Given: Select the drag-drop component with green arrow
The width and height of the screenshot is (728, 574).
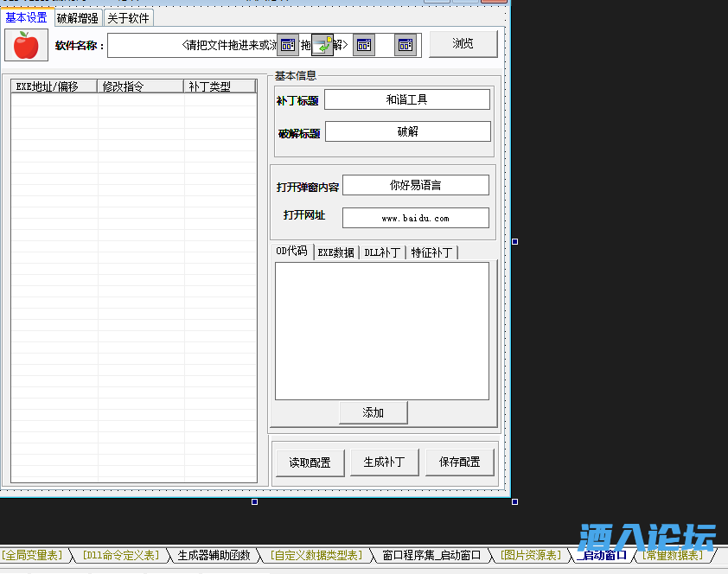Looking at the screenshot, I should pyautogui.click(x=322, y=45).
